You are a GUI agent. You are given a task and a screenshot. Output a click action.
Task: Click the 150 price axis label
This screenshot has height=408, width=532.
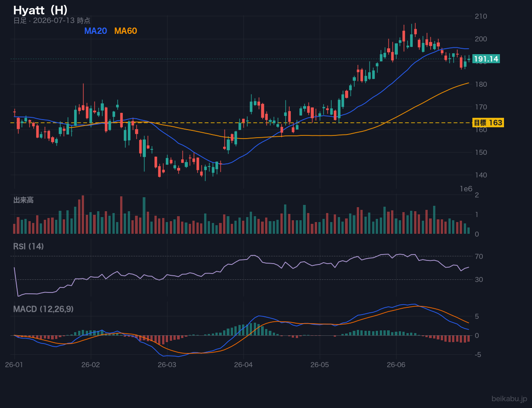coord(481,152)
